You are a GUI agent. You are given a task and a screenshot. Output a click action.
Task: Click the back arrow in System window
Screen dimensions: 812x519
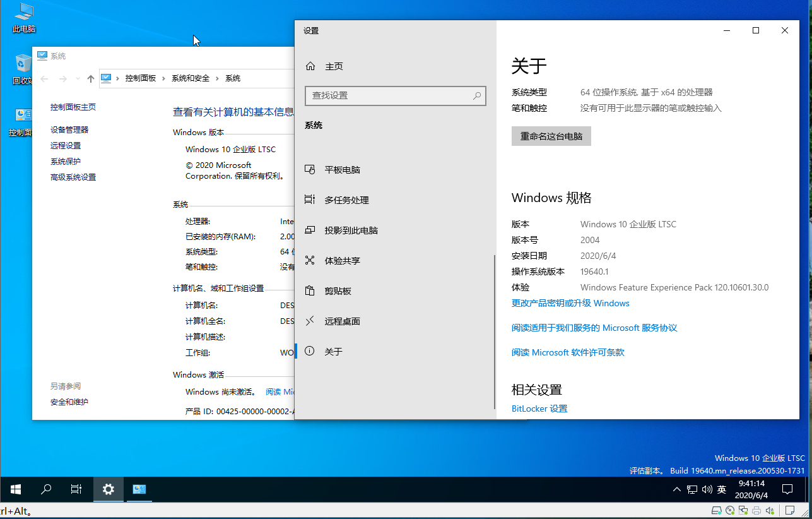[44, 79]
